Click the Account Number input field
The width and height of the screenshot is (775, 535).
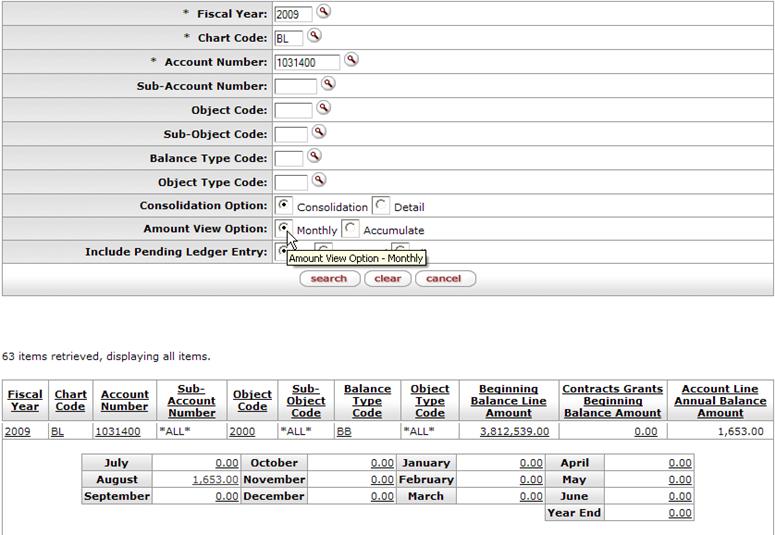pyautogui.click(x=307, y=62)
